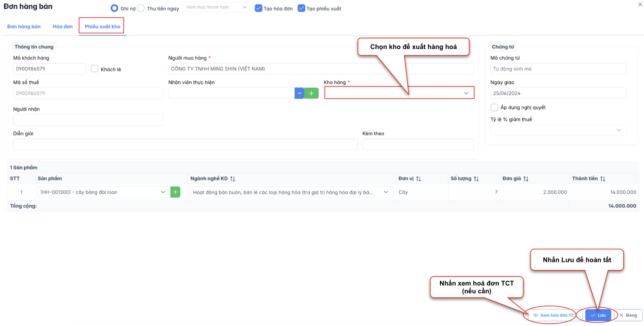Screen dimensions: 644x326
Task: Click the green plus button in product row
Action: [175, 192]
